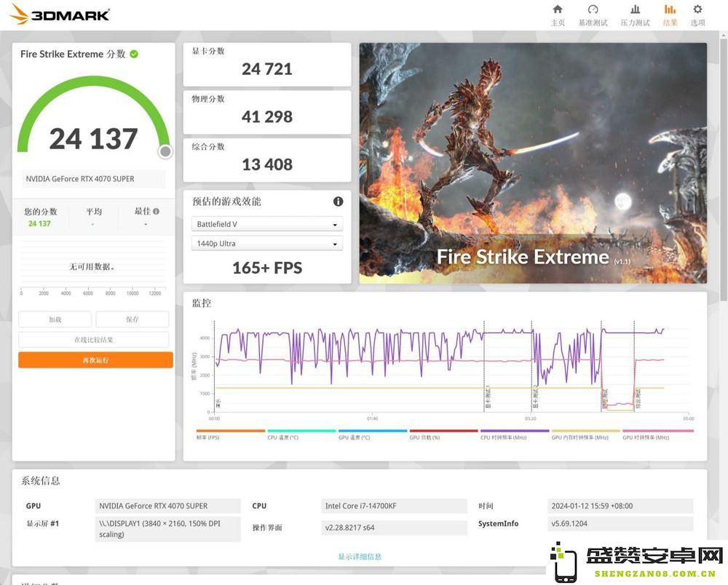This screenshot has width=728, height=585.
Task: Toggle the 帧率 (FPS) orange legend
Action: click(230, 434)
